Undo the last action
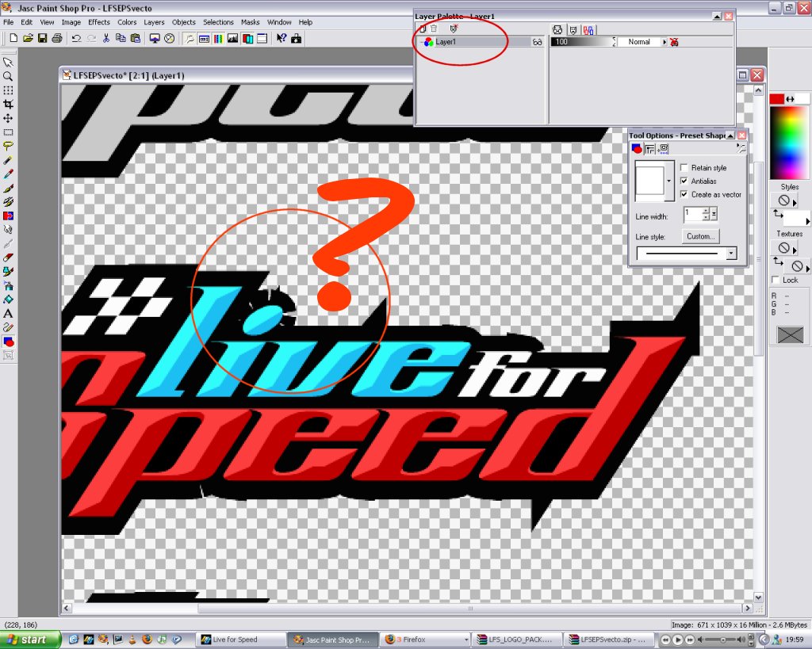 pyautogui.click(x=76, y=38)
